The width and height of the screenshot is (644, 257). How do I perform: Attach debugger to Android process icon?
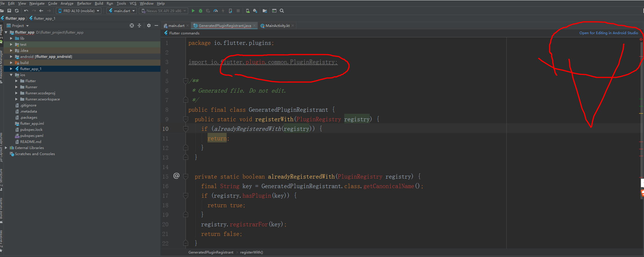(x=230, y=11)
